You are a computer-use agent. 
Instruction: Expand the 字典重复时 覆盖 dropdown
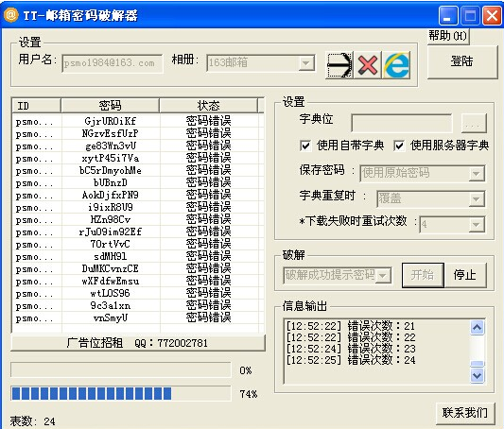(477, 199)
